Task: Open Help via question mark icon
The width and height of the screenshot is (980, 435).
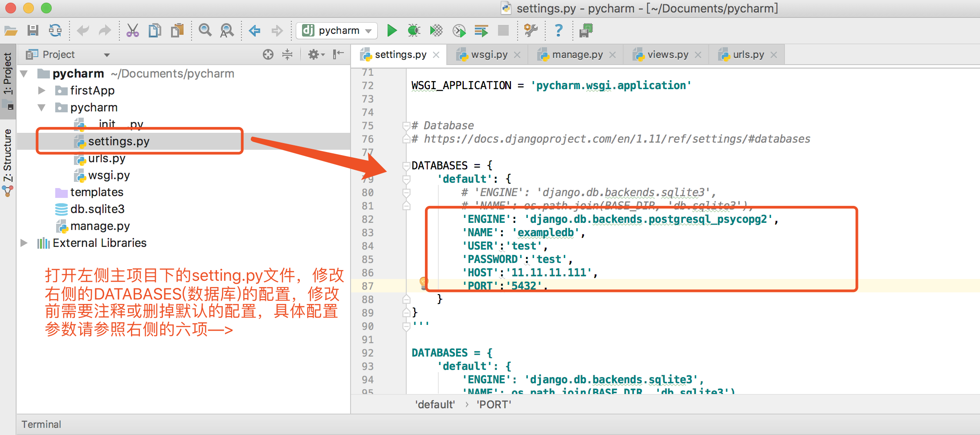Action: [x=559, y=31]
